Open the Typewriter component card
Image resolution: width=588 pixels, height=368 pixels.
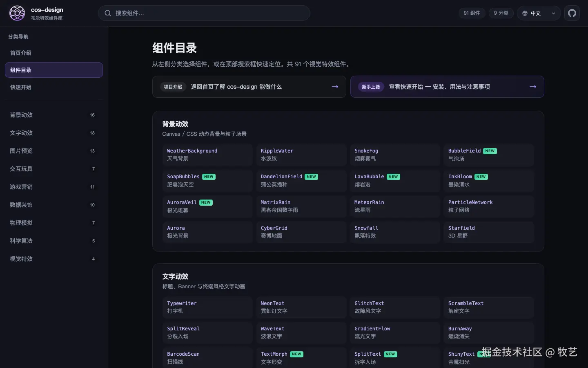(207, 307)
